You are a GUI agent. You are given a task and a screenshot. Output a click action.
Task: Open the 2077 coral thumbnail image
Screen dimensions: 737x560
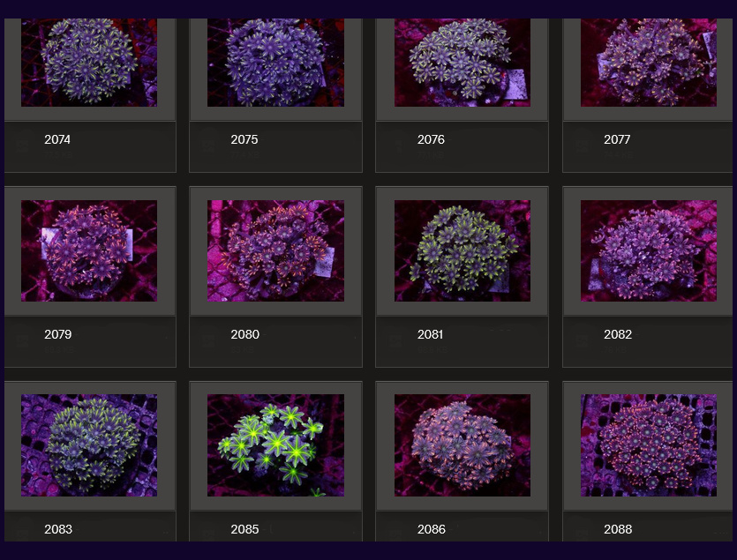click(649, 63)
